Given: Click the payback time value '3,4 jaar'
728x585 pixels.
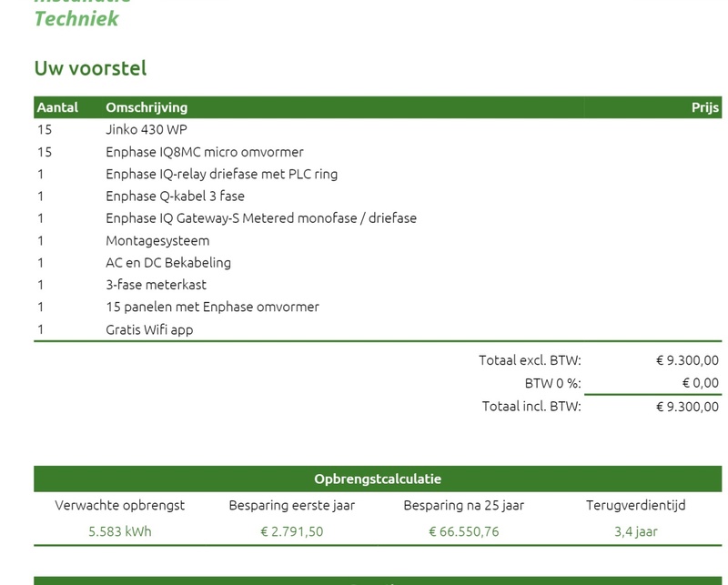Looking at the screenshot, I should click(635, 531).
